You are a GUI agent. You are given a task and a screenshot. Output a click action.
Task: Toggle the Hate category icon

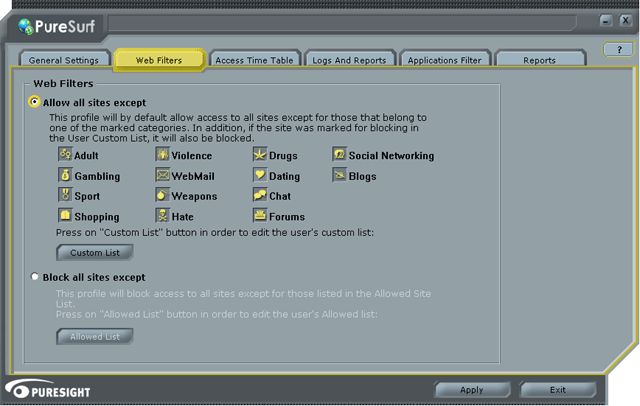(162, 215)
